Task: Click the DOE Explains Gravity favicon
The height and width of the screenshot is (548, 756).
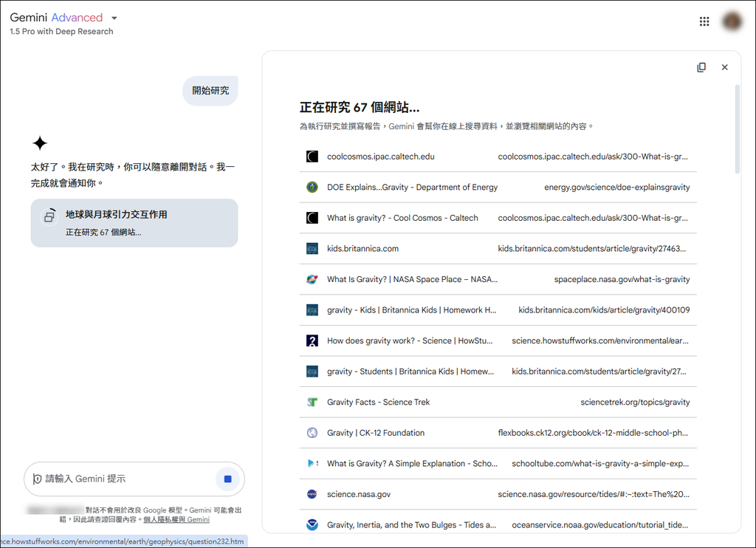Action: 312,187
